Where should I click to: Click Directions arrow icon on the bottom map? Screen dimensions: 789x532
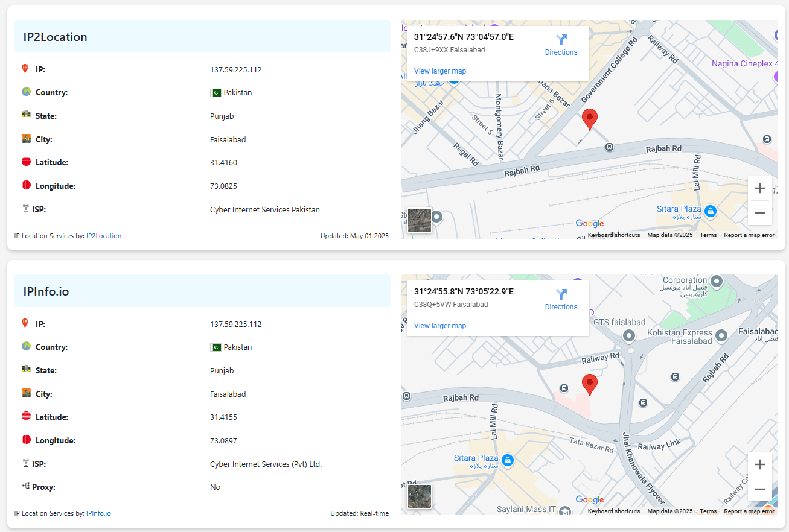(x=561, y=294)
